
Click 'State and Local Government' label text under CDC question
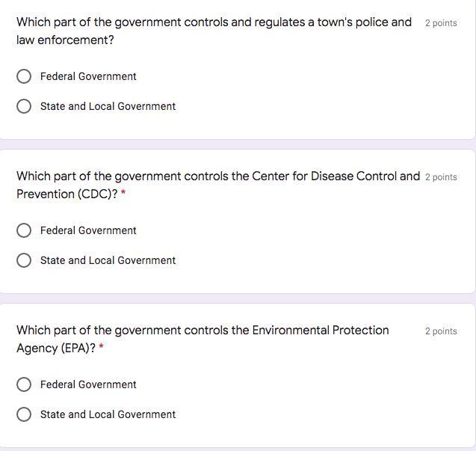pyautogui.click(x=108, y=260)
